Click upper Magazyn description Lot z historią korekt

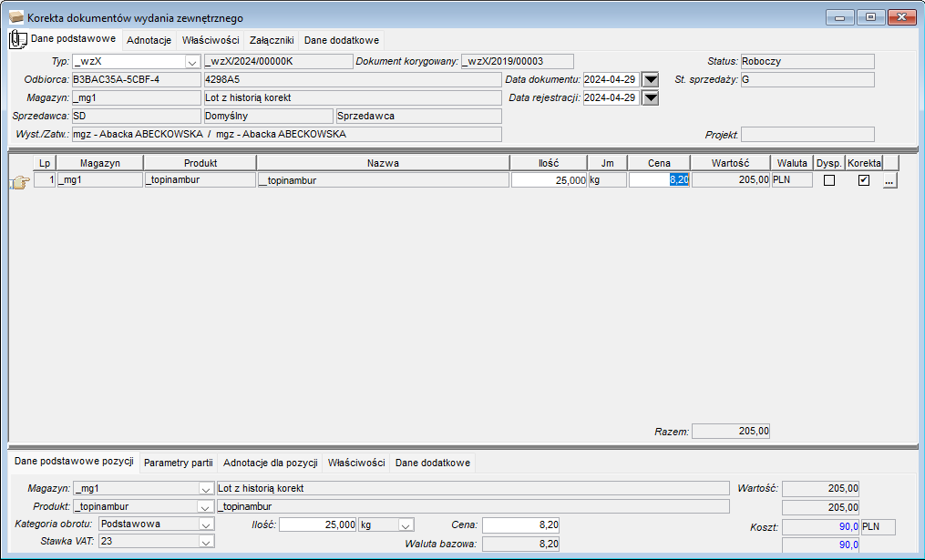click(353, 97)
